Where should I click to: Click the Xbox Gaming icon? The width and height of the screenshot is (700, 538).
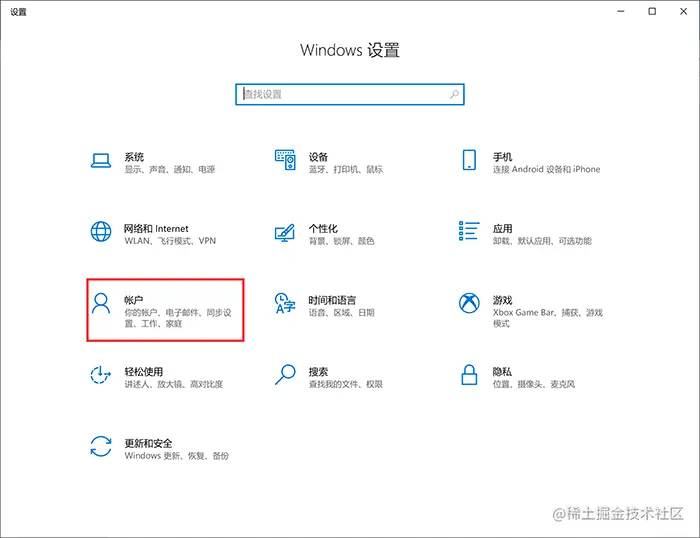click(469, 303)
